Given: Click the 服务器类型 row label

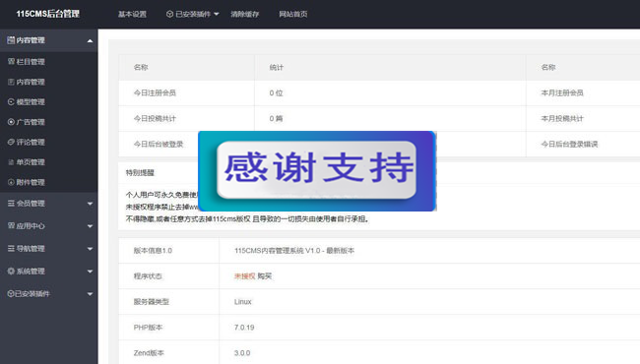Looking at the screenshot, I should (151, 302).
